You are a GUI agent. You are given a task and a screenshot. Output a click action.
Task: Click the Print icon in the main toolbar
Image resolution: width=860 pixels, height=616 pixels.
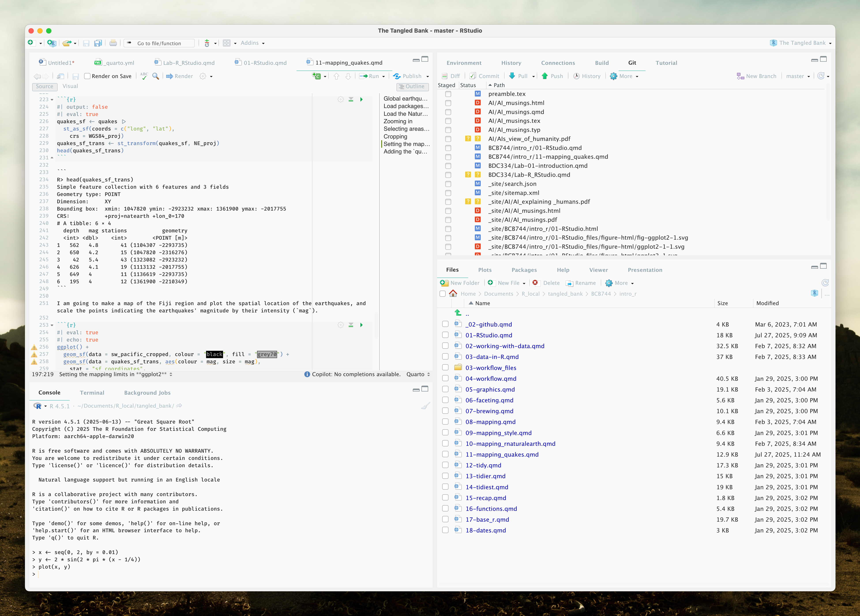113,43
